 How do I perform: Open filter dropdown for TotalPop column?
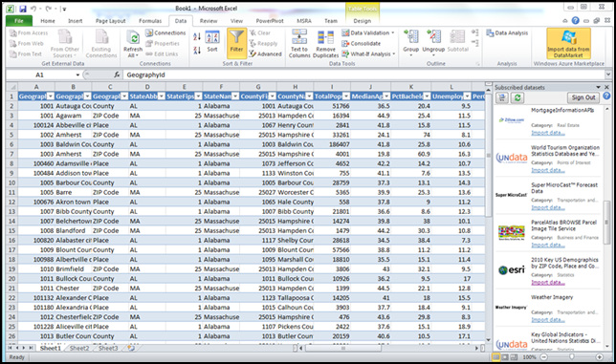pyautogui.click(x=346, y=96)
